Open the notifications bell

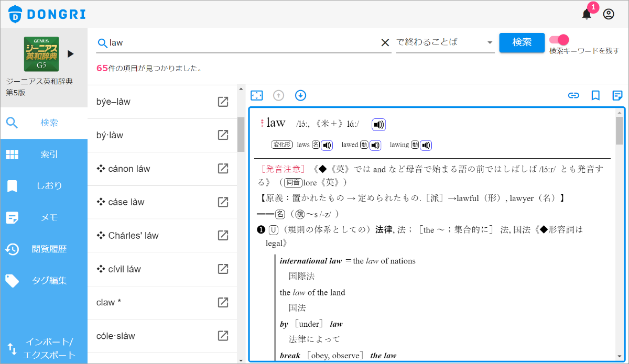tap(587, 14)
